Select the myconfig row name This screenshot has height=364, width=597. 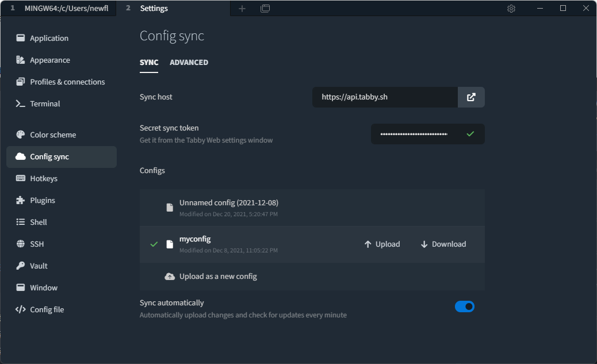pyautogui.click(x=195, y=239)
